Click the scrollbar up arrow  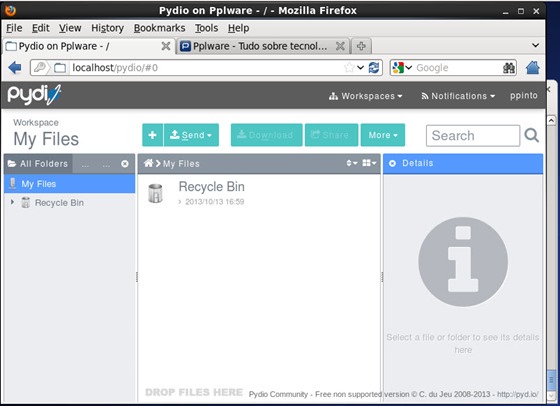[x=551, y=121]
